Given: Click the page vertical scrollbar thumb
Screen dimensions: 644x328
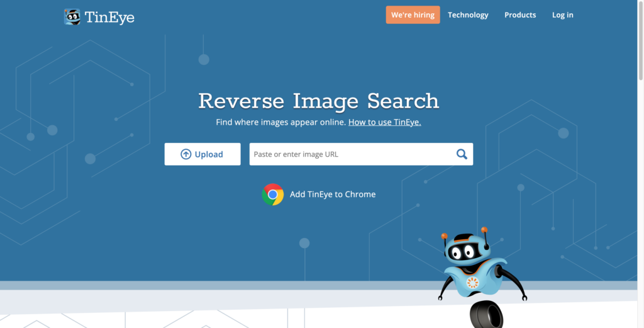Looking at the screenshot, I should coord(641,40).
